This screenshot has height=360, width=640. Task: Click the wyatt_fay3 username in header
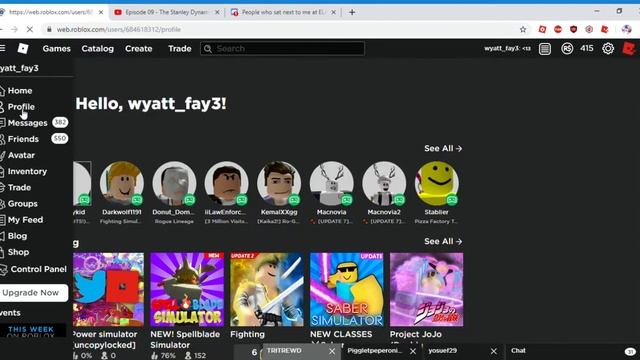(507, 49)
